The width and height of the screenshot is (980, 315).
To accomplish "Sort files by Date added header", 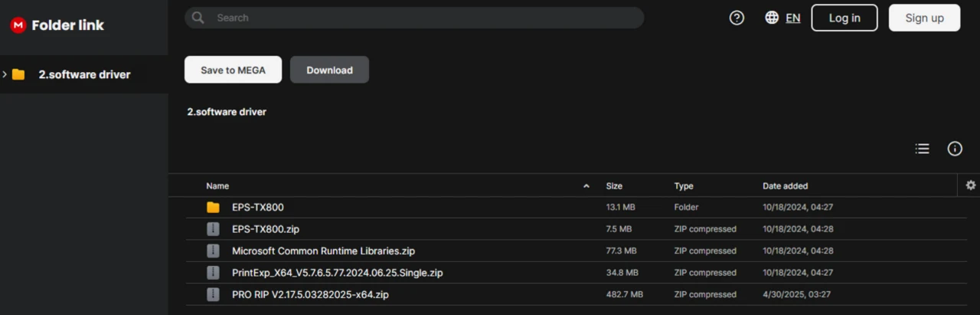I will [785, 186].
